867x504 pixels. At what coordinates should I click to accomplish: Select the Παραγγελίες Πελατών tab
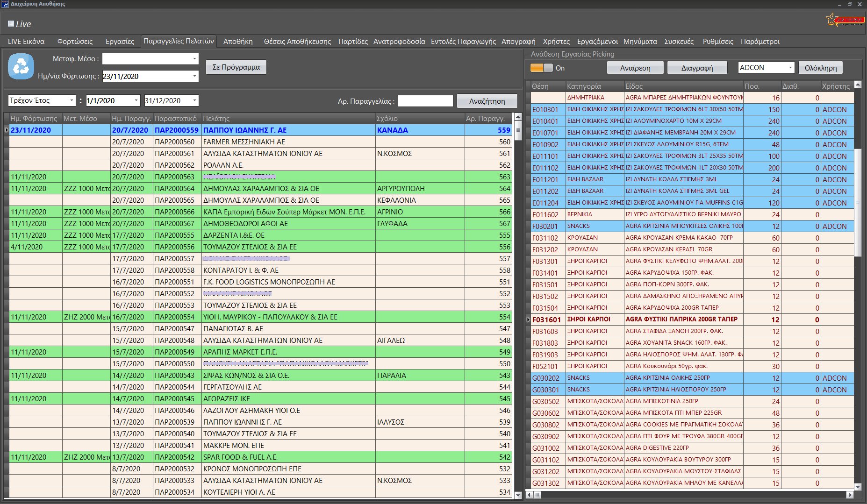point(179,41)
